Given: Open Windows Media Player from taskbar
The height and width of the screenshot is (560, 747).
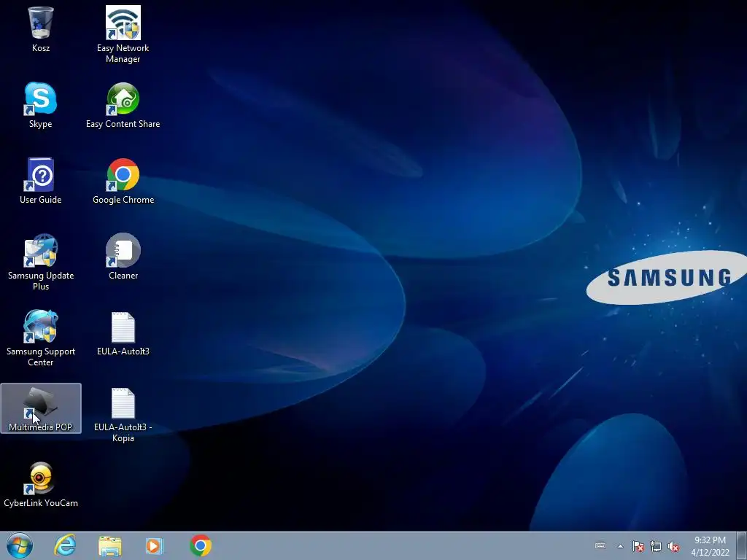Looking at the screenshot, I should (155, 545).
